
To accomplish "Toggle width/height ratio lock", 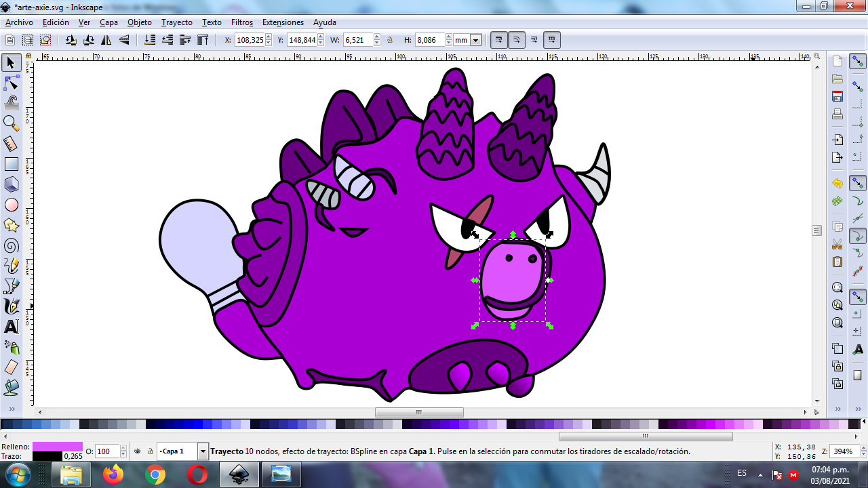I will click(x=390, y=40).
